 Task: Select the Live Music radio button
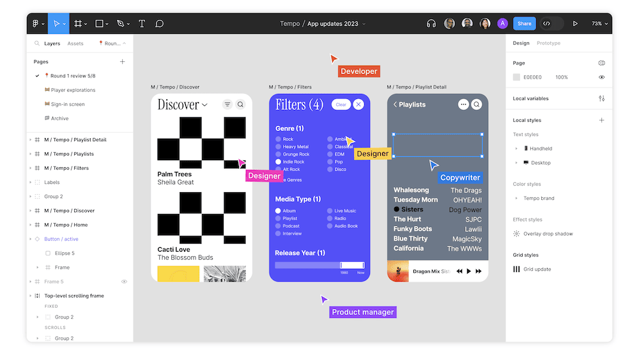pyautogui.click(x=330, y=211)
